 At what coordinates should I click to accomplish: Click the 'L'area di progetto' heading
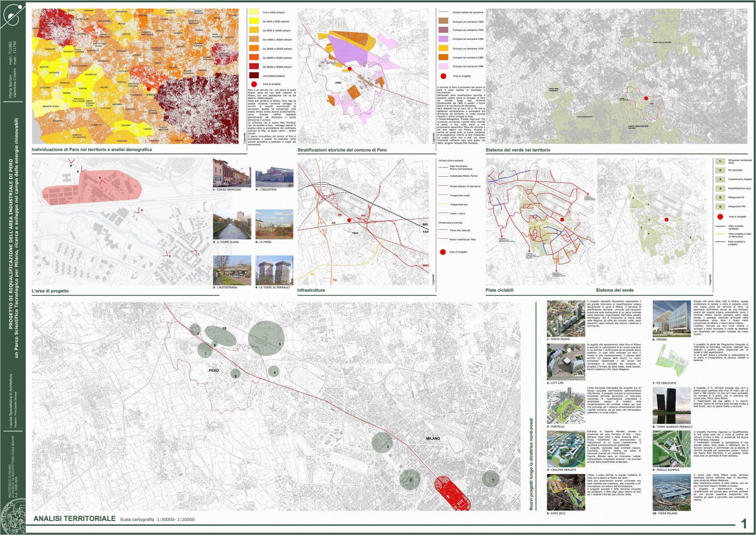[x=50, y=291]
